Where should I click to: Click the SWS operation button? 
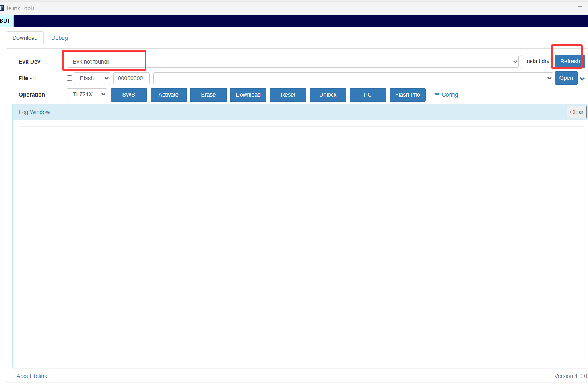129,95
